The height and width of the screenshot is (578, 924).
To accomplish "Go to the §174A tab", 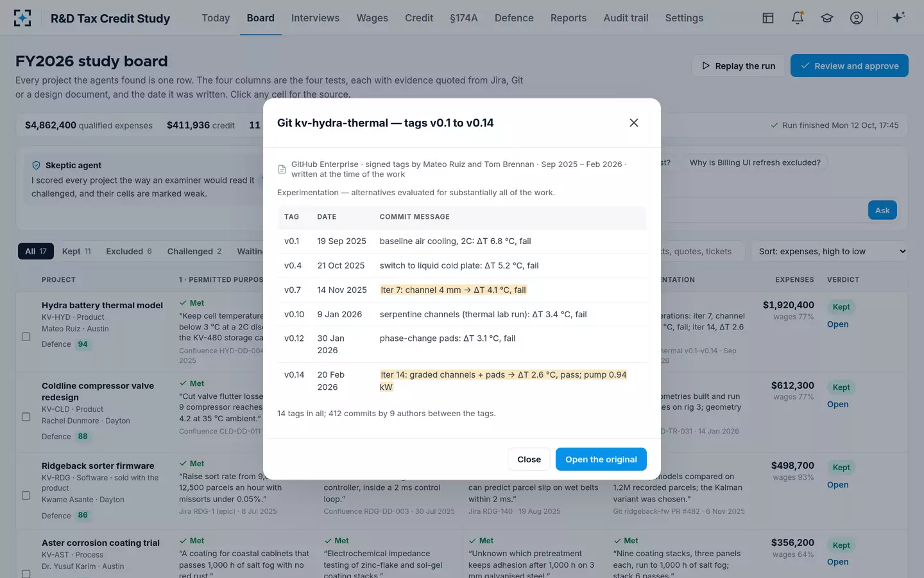I will (x=464, y=18).
